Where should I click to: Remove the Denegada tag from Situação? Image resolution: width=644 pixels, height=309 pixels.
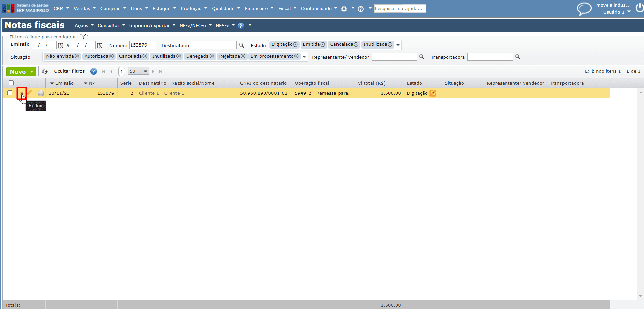tap(212, 56)
